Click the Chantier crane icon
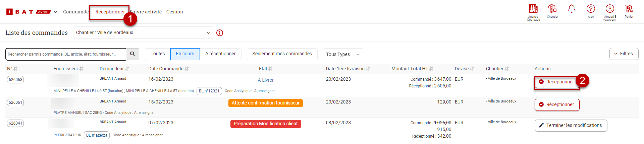 tap(552, 9)
